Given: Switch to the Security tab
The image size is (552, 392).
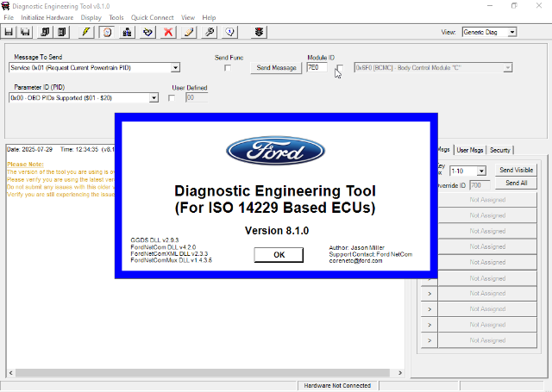Looking at the screenshot, I should tap(500, 150).
